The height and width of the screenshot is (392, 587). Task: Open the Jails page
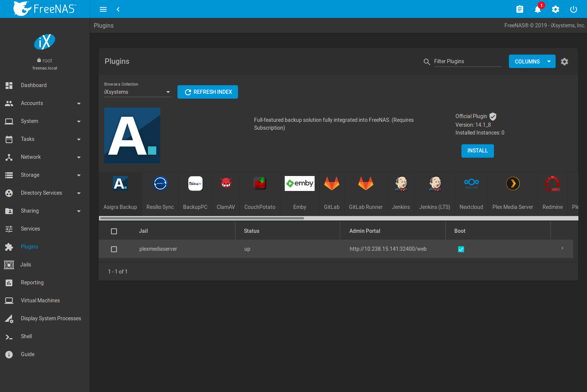click(45, 265)
